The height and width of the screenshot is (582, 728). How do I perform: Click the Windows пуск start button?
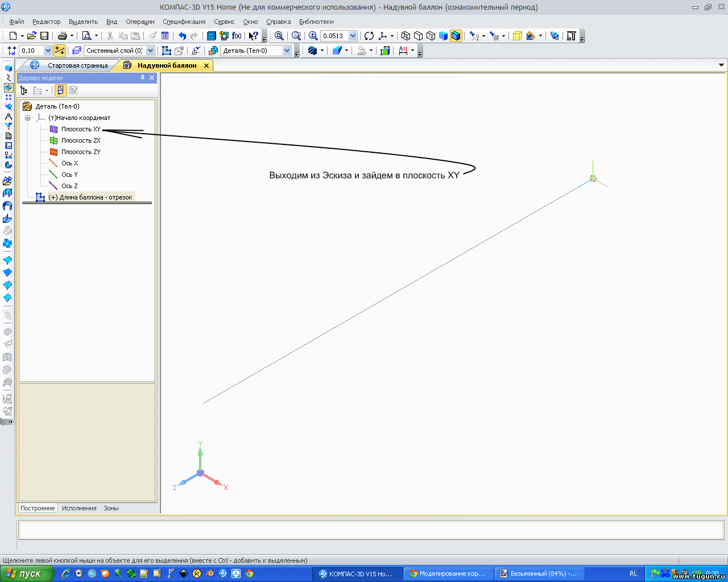(27, 573)
